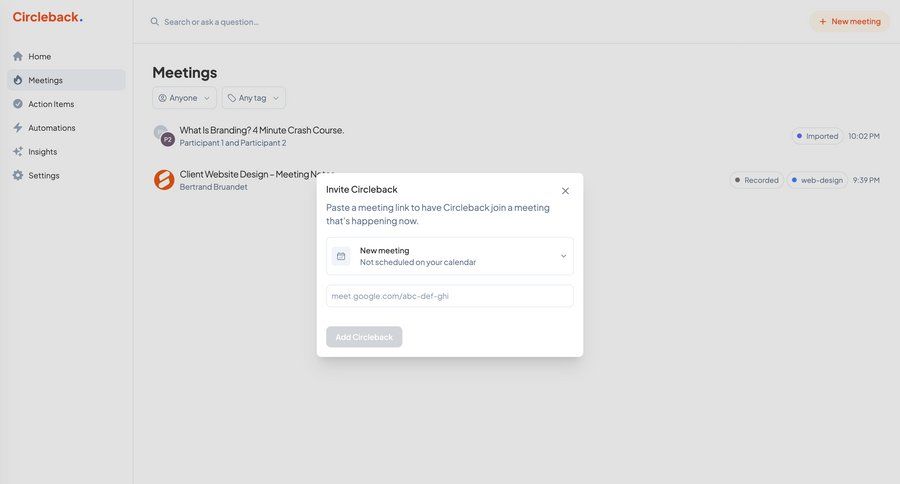900x484 pixels.
Task: Click the Circleback logo
Action: 47,17
